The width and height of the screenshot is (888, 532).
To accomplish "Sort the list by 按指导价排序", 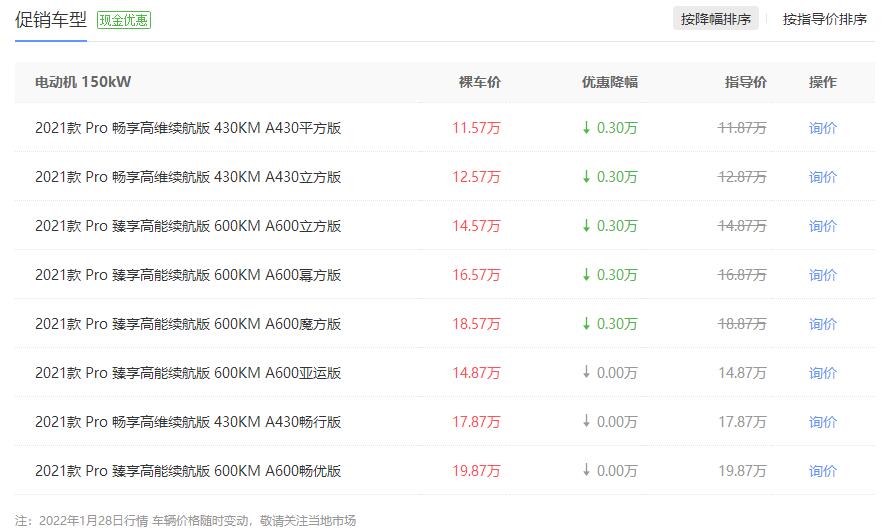I will pyautogui.click(x=825, y=19).
